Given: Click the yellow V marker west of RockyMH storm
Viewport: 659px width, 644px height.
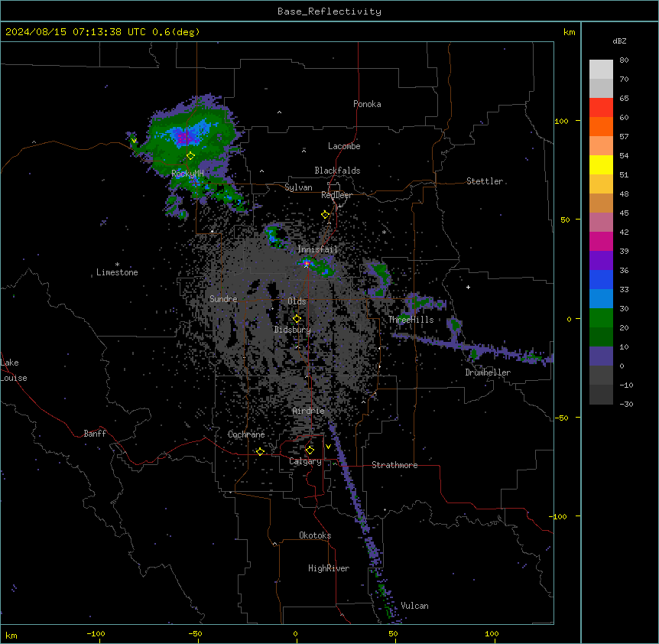Looking at the screenshot, I should pos(134,141).
